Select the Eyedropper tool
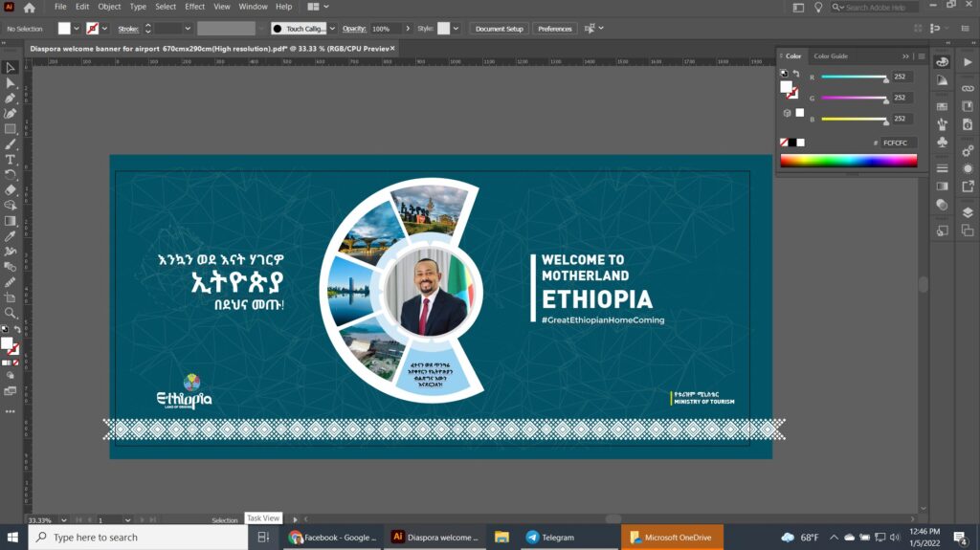Image resolution: width=980 pixels, height=550 pixels. point(10,236)
